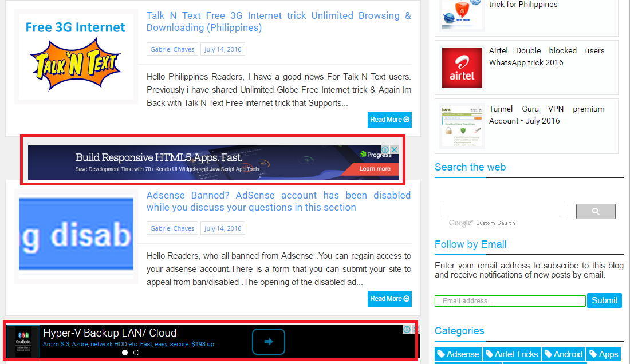Screen dimensions: 630x364
Task: Open AdChoices info icon on Progress ad
Action: pyautogui.click(x=385, y=150)
